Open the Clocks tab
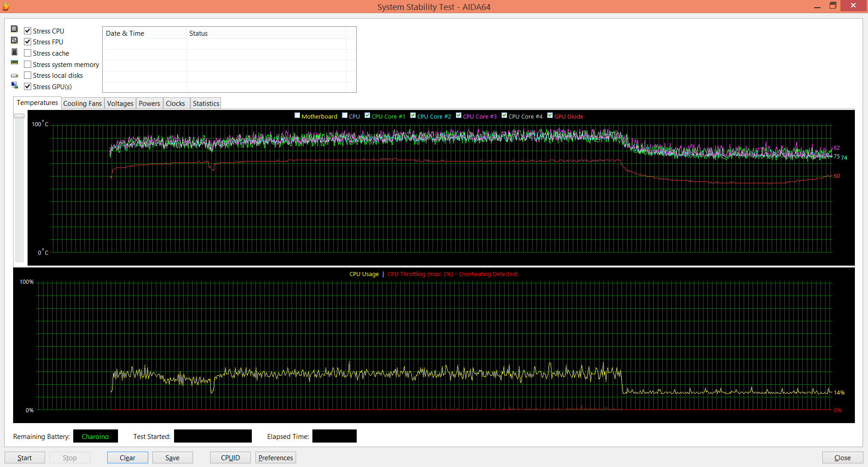 click(175, 104)
